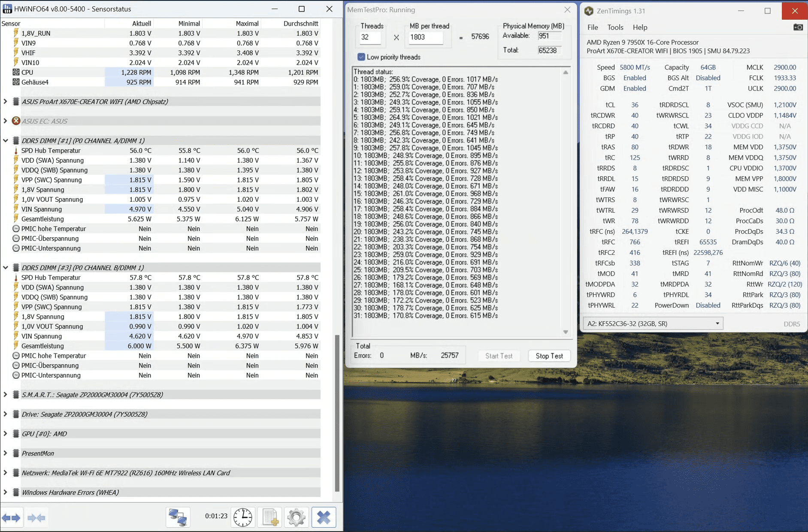Click the chip icon next to DDR5 DIMM [#3]

pyautogui.click(x=16, y=268)
